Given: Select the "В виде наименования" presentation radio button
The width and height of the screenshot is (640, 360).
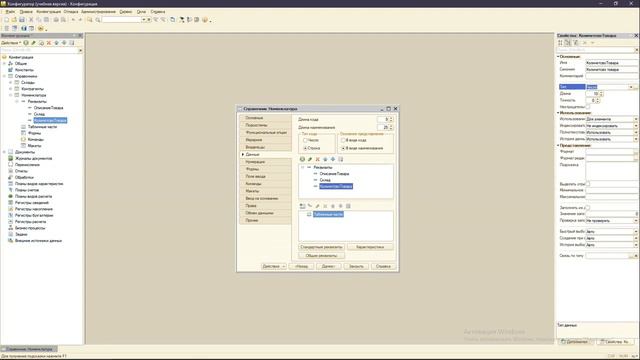Looking at the screenshot, I should coord(343,148).
